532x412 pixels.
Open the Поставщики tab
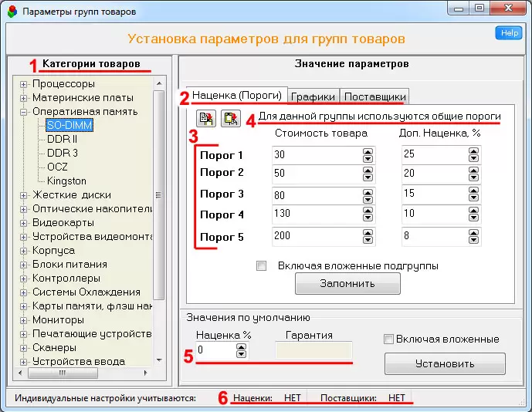pos(374,96)
